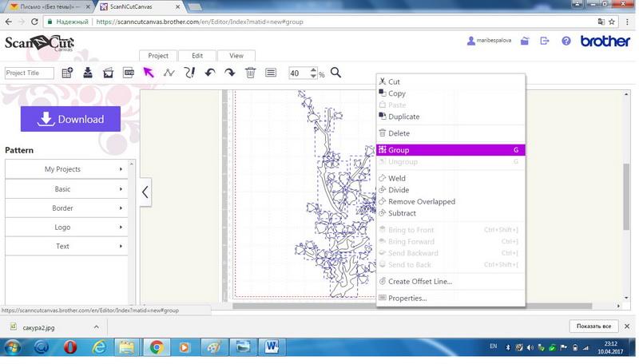Open the View tab
This screenshot has width=639, height=364.
(x=236, y=56)
